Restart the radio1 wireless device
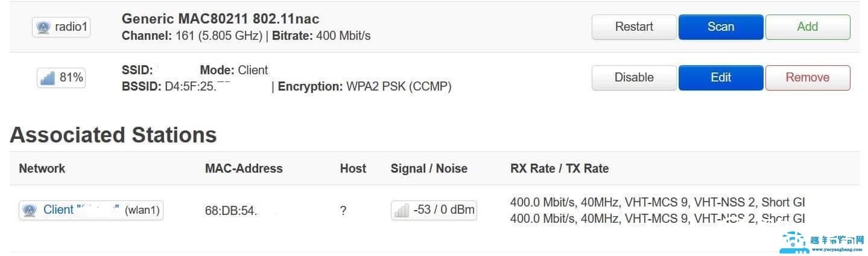The image size is (868, 256). (x=634, y=27)
